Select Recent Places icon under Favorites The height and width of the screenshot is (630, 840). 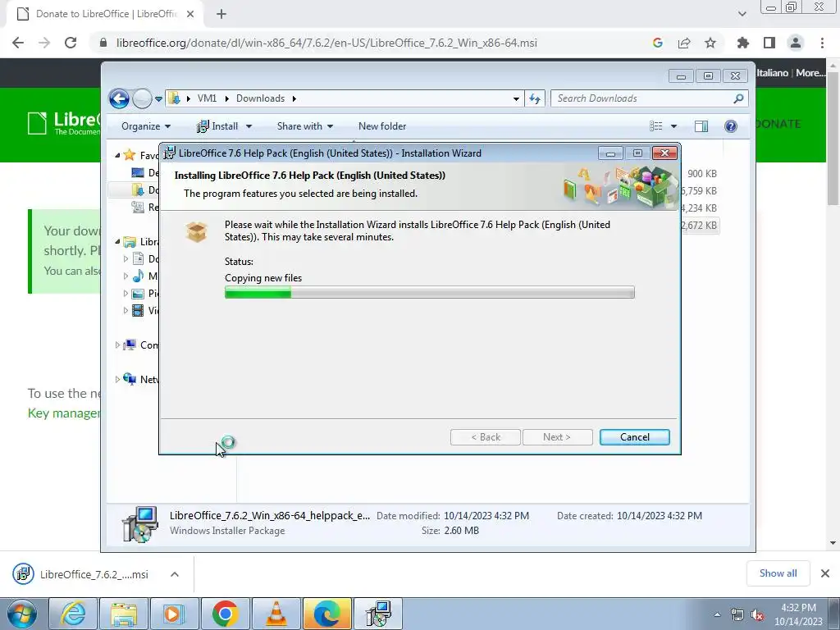tap(138, 207)
